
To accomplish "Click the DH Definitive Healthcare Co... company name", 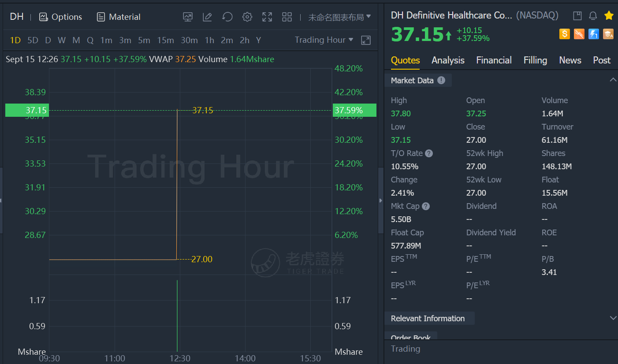I will tap(452, 15).
